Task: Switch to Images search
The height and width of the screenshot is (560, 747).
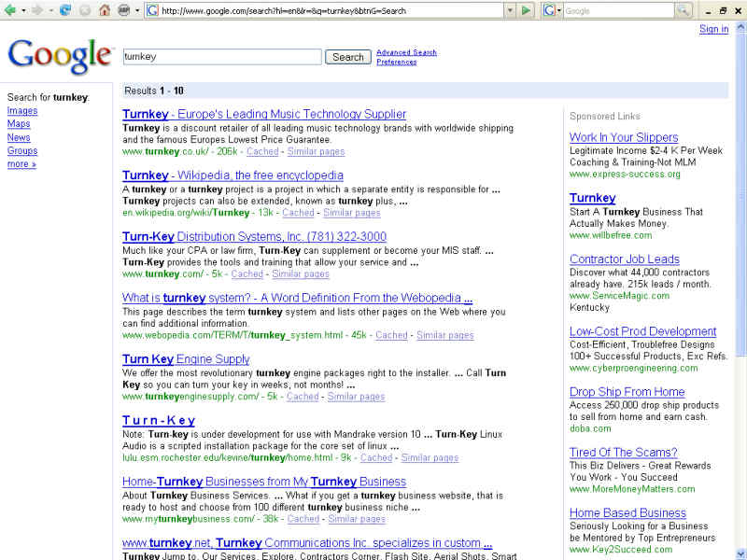Action: pos(22,110)
